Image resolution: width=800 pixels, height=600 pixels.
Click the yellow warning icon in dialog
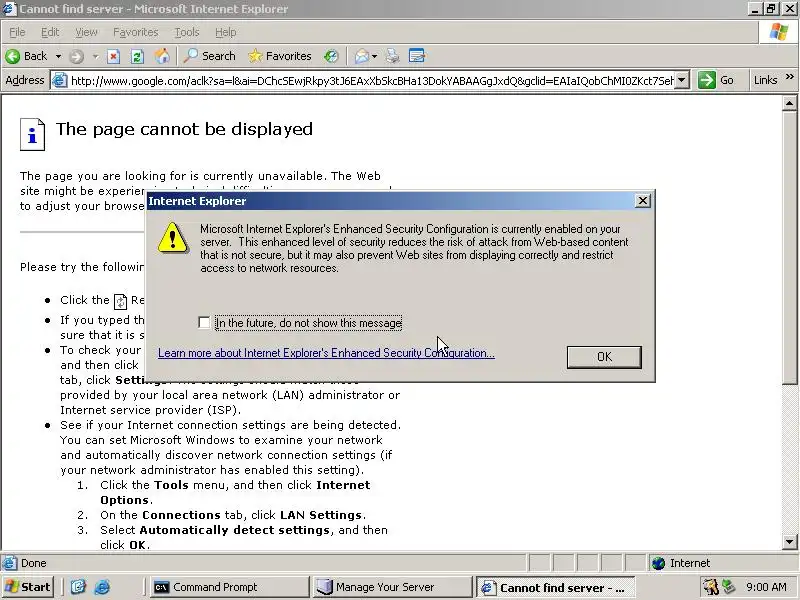172,238
